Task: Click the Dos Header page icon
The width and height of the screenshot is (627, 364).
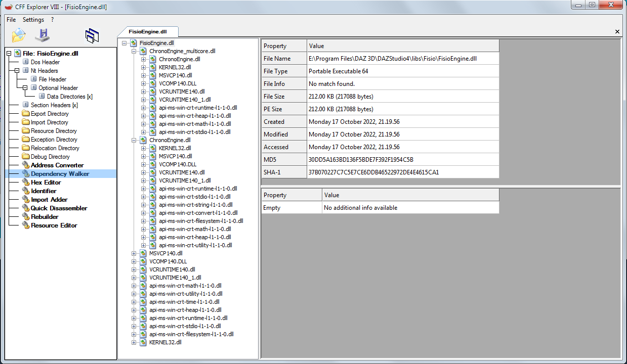Action: [26, 62]
